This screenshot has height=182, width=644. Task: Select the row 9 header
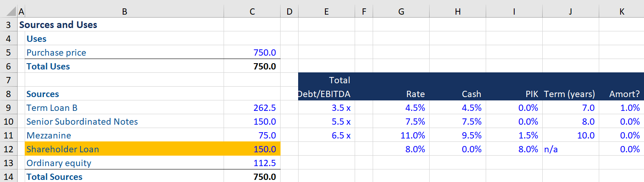point(8,108)
